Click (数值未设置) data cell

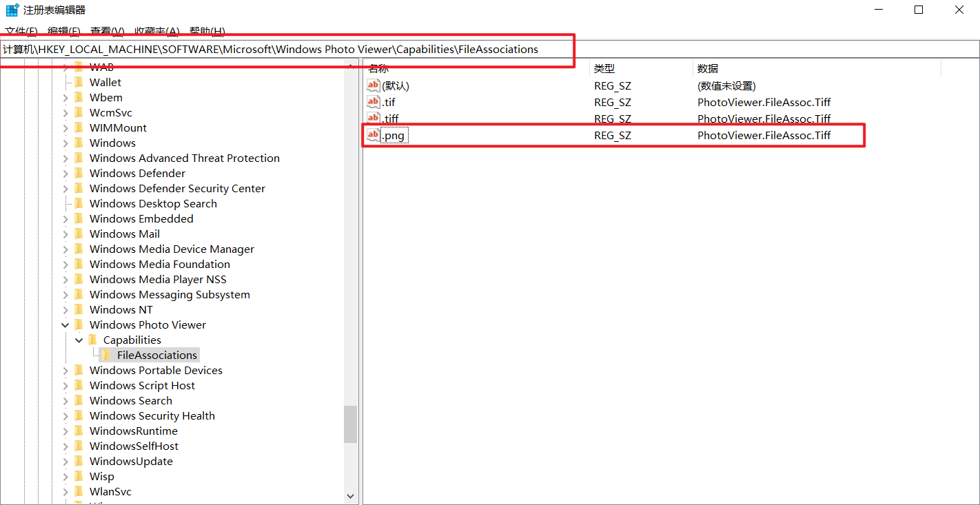tap(726, 85)
